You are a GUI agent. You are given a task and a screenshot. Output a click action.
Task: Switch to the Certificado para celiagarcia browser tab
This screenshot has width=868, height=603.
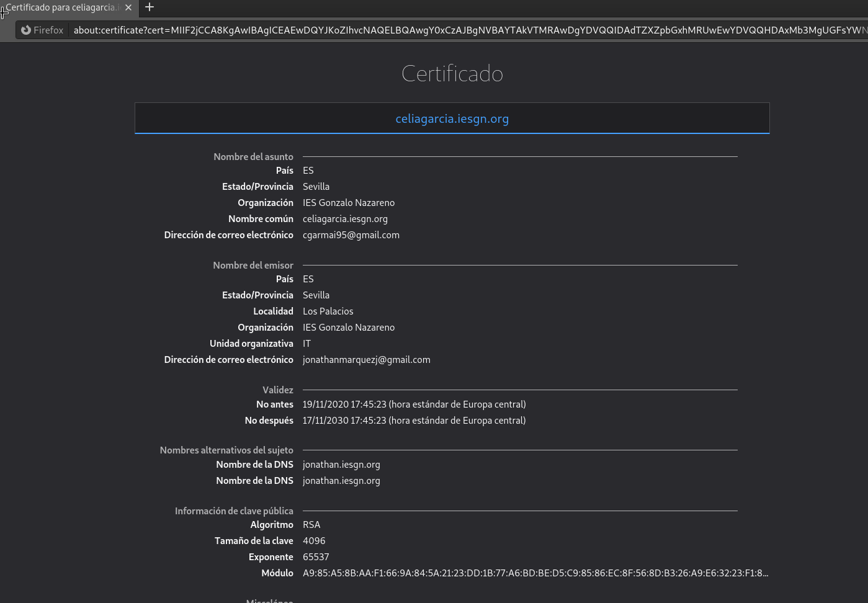(62, 7)
